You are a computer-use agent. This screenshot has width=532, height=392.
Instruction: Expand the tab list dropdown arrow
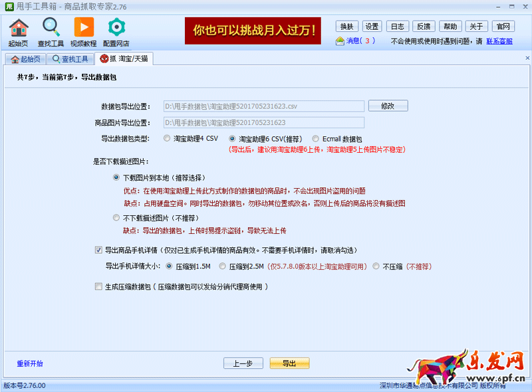[x=527, y=59]
